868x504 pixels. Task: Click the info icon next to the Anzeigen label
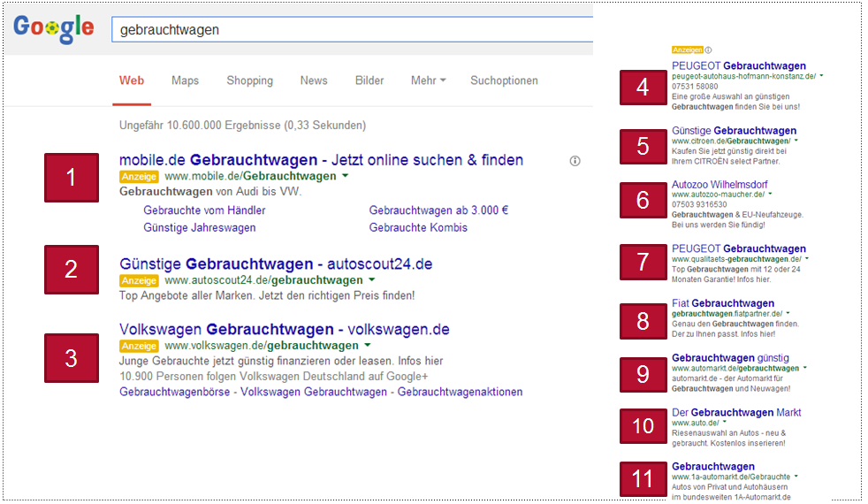coord(708,50)
